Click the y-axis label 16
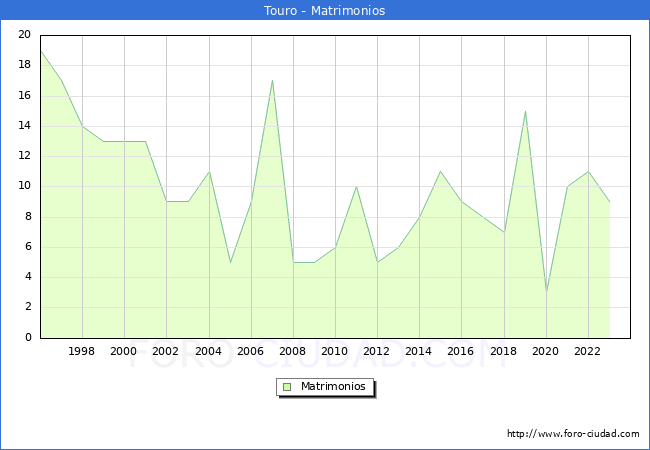Viewport: 650px width, 450px height. (25, 96)
